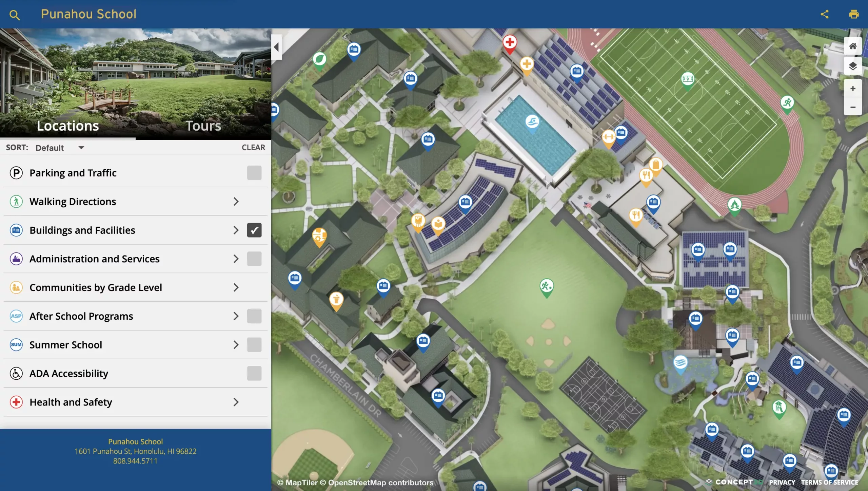Enable the Parking and Traffic checkbox

click(254, 173)
